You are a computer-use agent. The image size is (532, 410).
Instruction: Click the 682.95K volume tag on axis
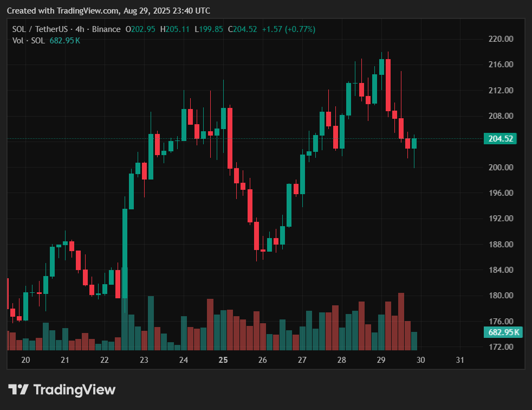click(x=500, y=332)
